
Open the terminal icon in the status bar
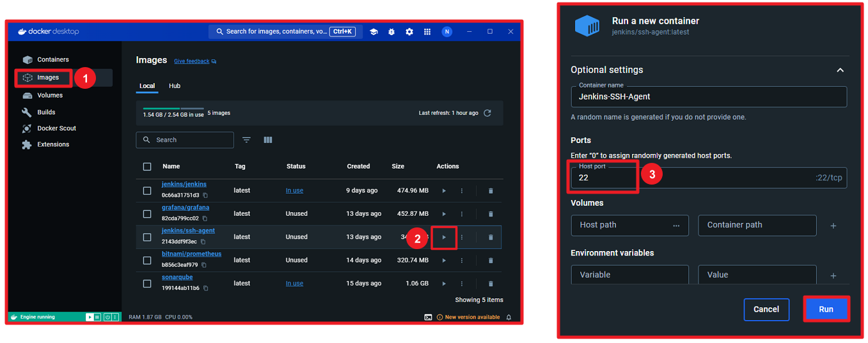coord(428,317)
